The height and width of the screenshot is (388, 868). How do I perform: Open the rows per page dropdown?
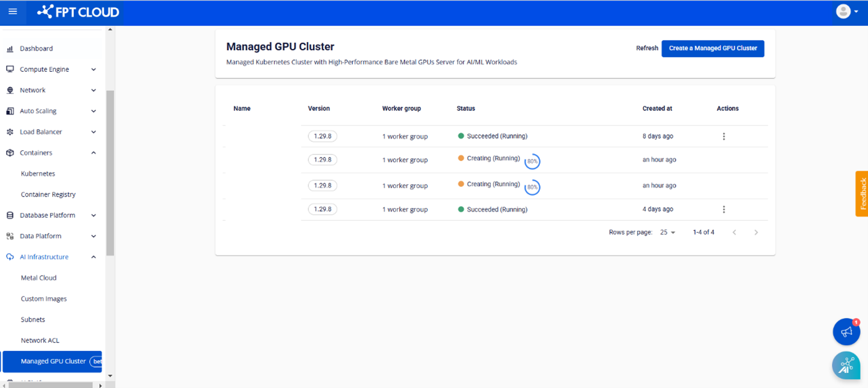point(667,232)
